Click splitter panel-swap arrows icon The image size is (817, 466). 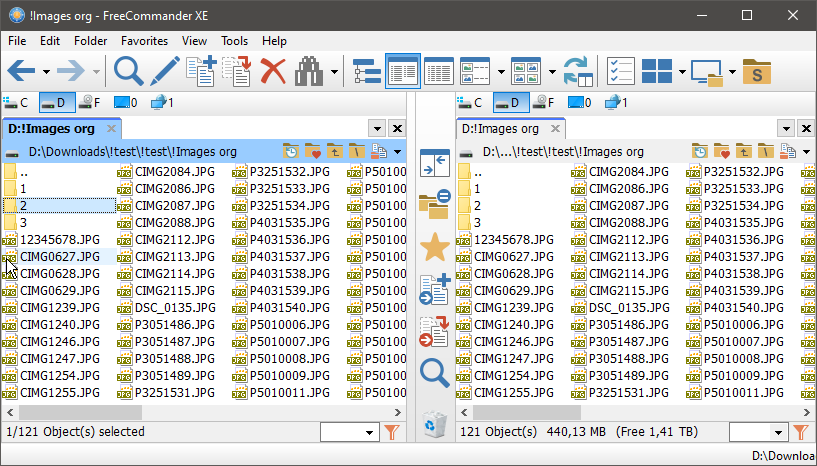point(435,163)
